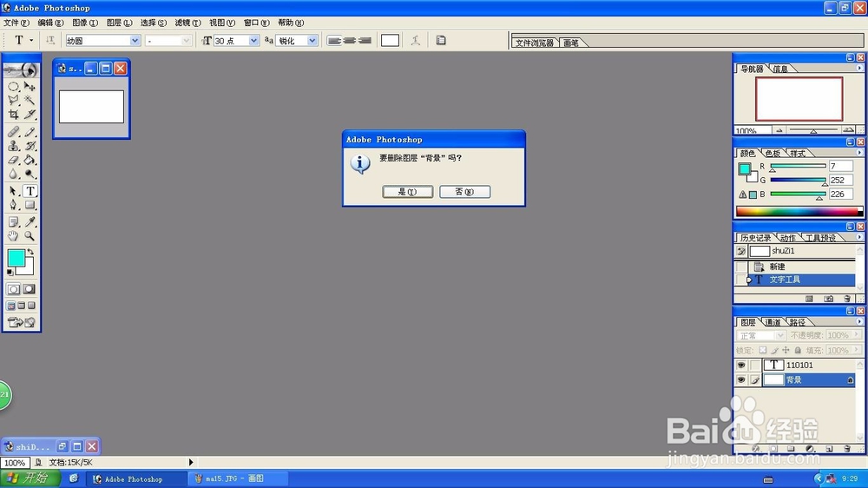Select the Type tool in toolbox
The width and height of the screenshot is (868, 488).
tap(30, 191)
